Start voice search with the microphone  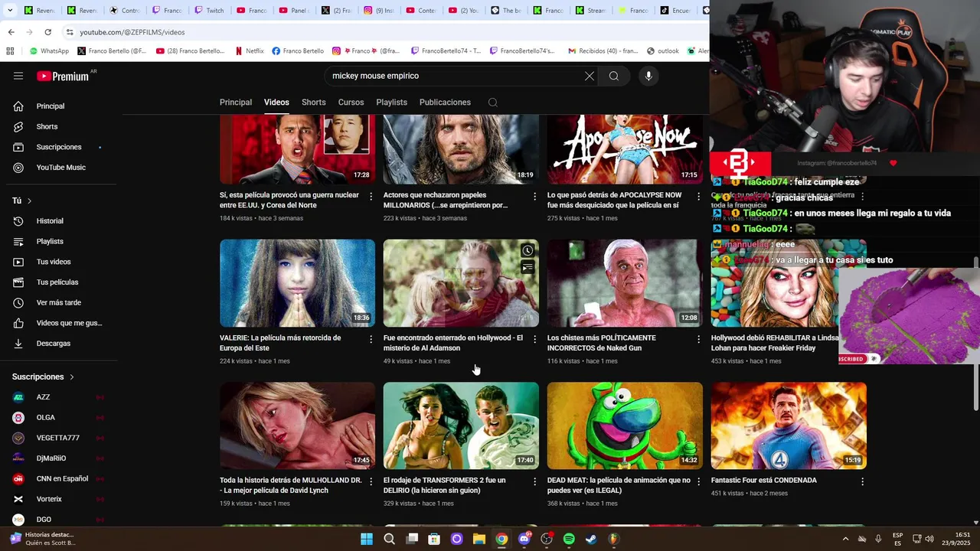click(x=648, y=76)
